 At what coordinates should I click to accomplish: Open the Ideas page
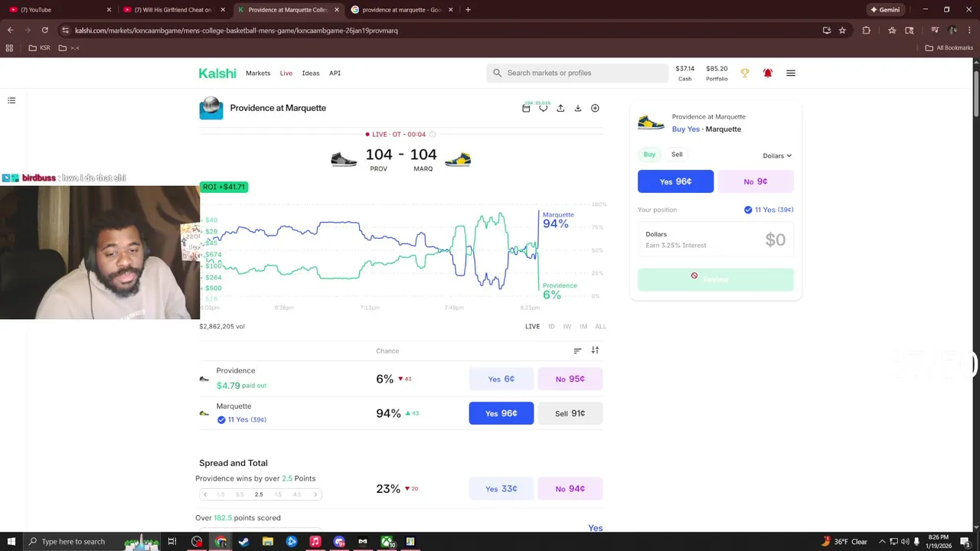click(310, 73)
